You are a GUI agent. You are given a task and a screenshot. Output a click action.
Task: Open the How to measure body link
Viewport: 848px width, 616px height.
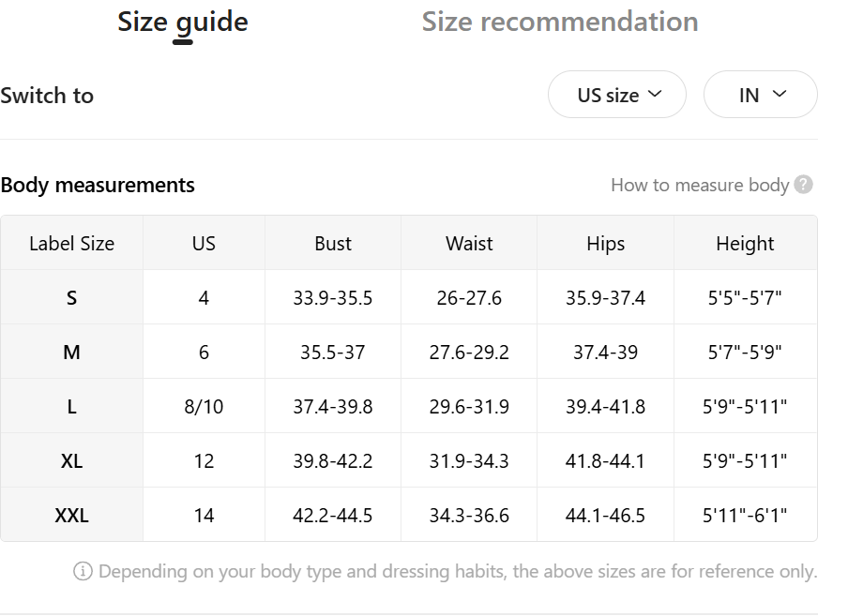[x=700, y=186]
